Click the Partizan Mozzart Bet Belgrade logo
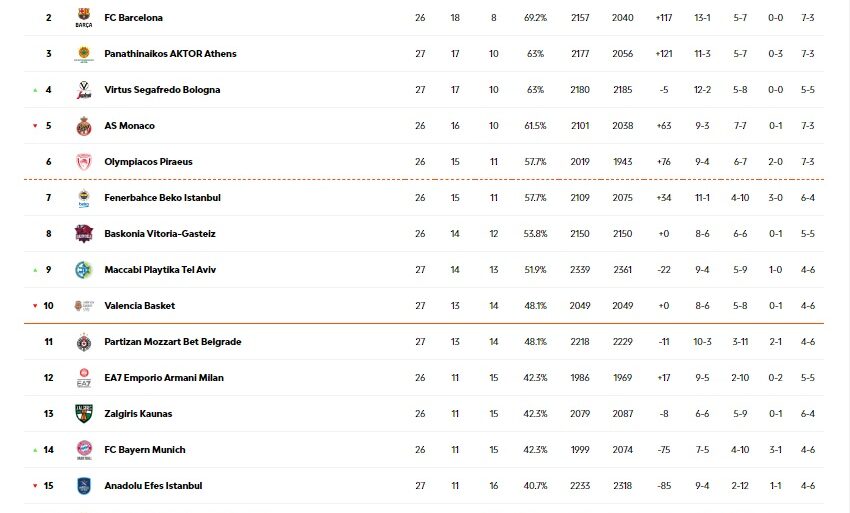This screenshot has width=850, height=513. pos(84,342)
